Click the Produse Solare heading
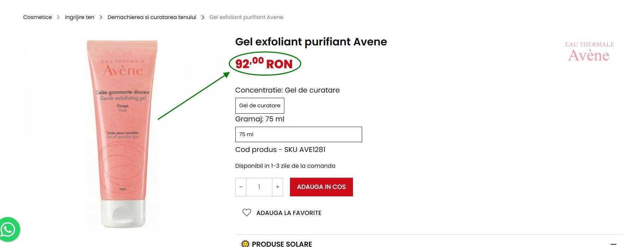The height and width of the screenshot is (247, 644). [x=282, y=244]
